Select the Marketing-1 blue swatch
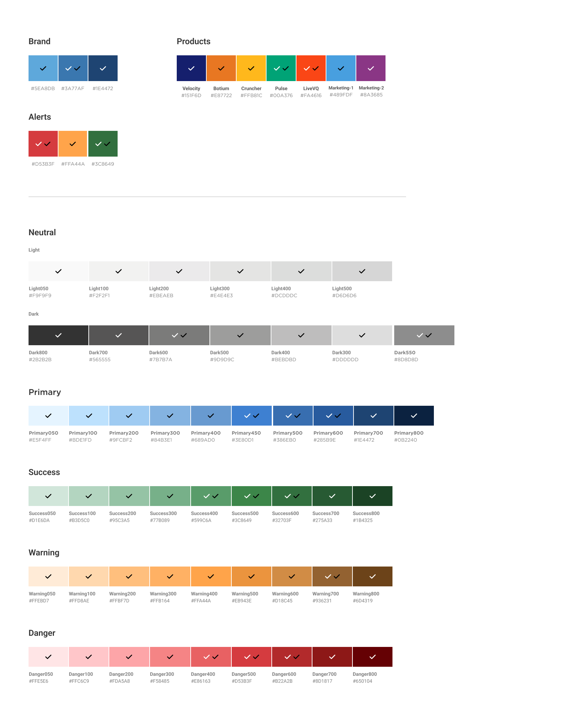This screenshot has width=580, height=728. pyautogui.click(x=341, y=68)
